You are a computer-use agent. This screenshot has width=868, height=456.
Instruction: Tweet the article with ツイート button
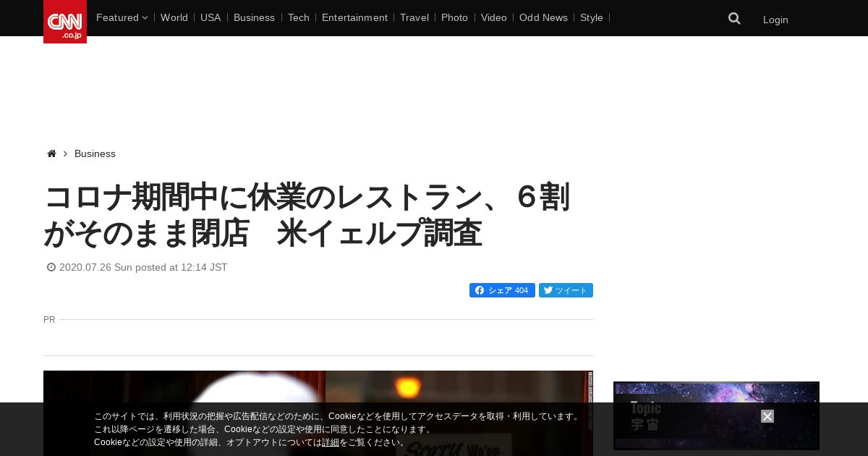click(566, 290)
